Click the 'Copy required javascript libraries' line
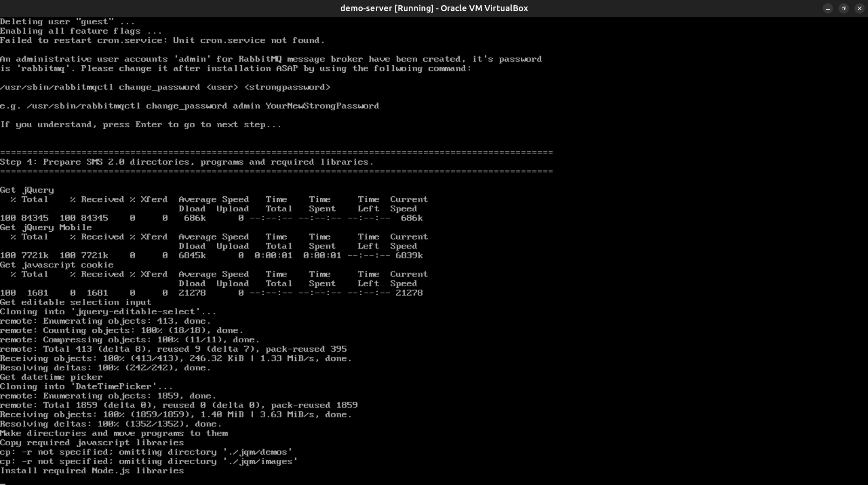The image size is (868, 485). (92, 443)
